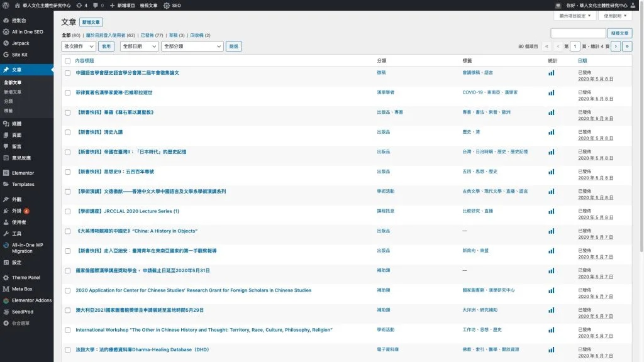Open Elementor in the sidebar

tap(23, 173)
